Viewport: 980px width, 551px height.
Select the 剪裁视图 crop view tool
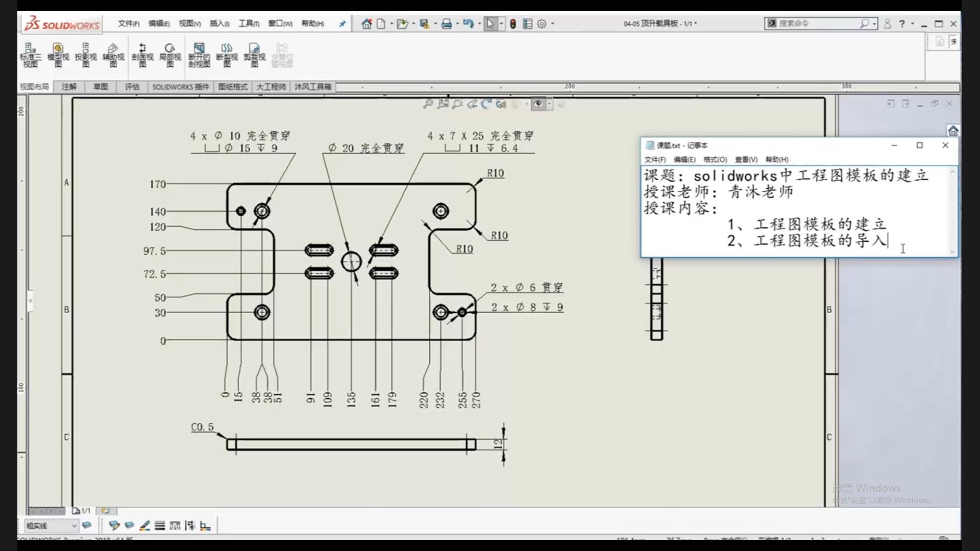(255, 55)
